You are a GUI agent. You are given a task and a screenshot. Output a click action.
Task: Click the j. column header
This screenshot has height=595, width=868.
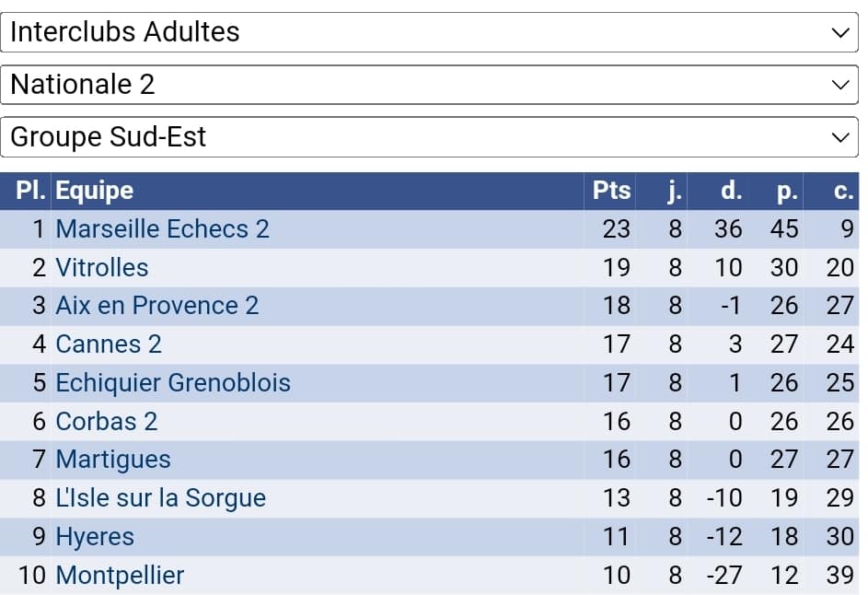click(674, 191)
